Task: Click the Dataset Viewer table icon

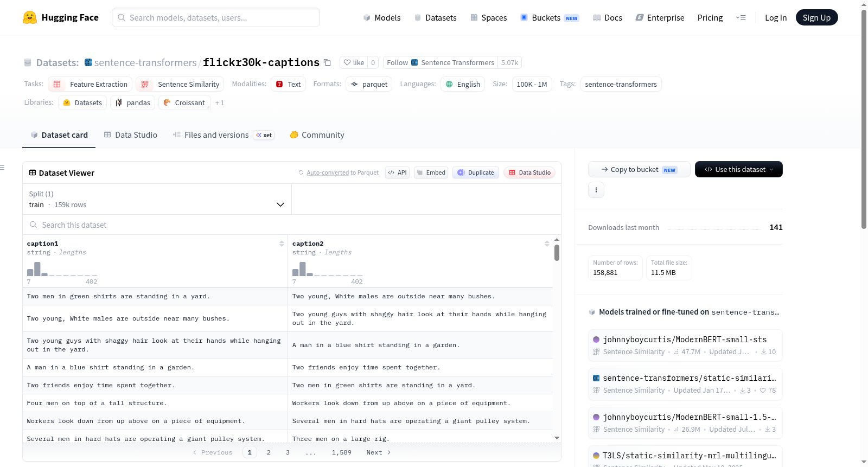Action: [x=33, y=172]
